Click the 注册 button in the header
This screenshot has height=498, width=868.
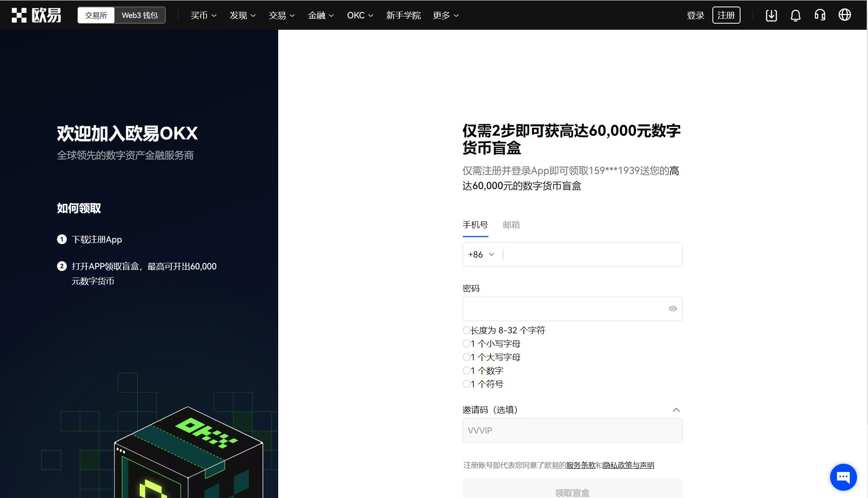coord(726,15)
